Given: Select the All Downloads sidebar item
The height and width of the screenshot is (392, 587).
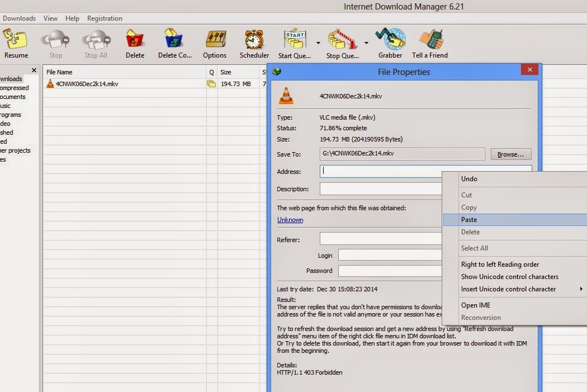Looking at the screenshot, I should point(11,79).
